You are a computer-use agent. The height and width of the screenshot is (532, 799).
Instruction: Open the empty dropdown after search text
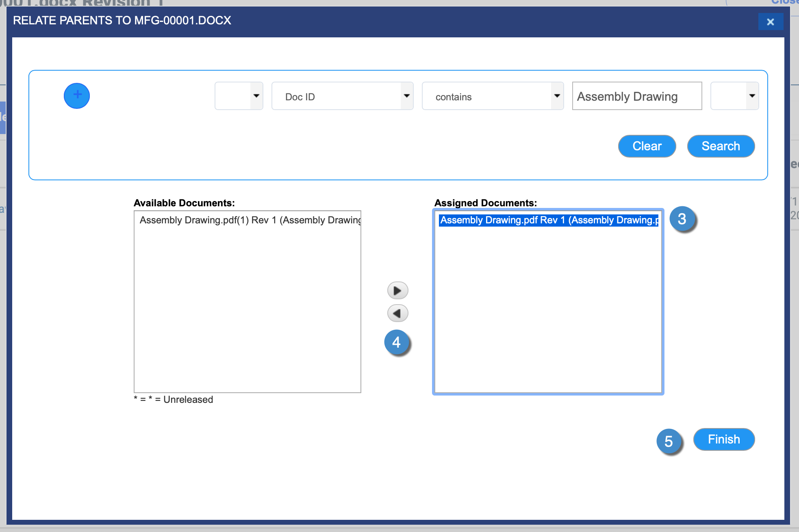pos(734,96)
